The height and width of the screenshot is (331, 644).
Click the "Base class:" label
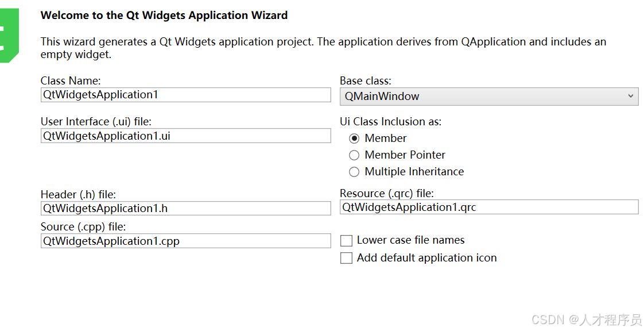366,81
